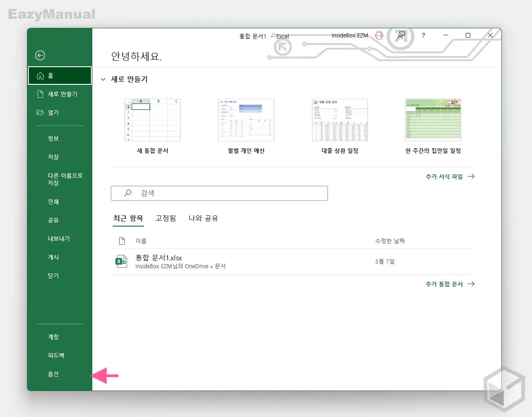Select 닫기 in the sidebar
This screenshot has width=532, height=417.
pyautogui.click(x=52, y=276)
